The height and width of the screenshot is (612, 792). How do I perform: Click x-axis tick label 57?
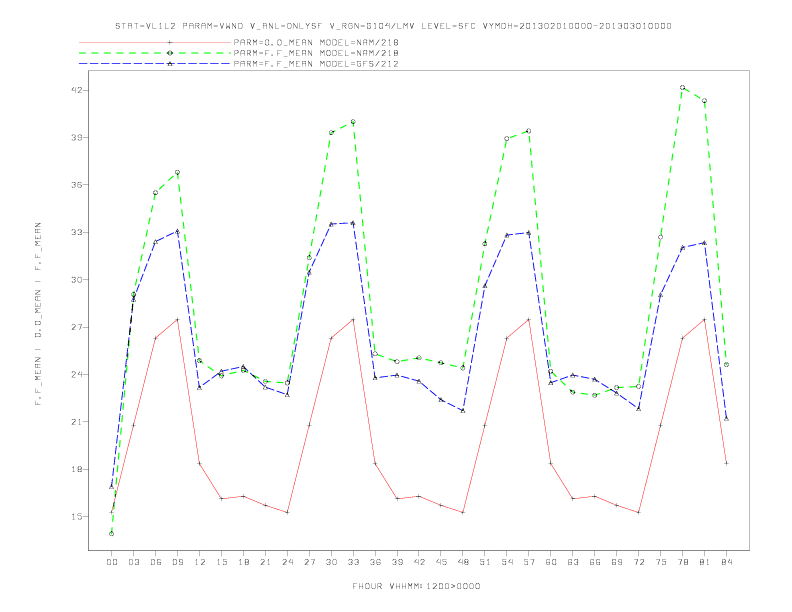[529, 562]
